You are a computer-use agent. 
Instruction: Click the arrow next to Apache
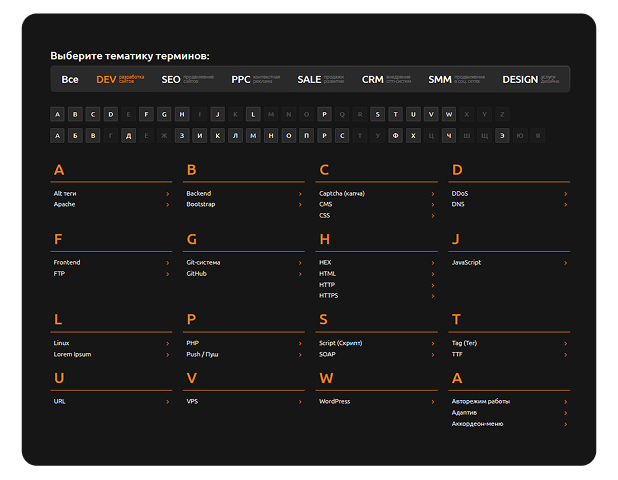167,204
